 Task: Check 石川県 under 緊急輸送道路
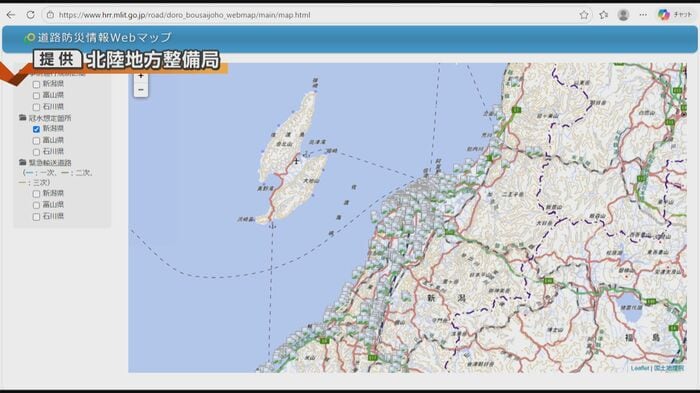(36, 217)
